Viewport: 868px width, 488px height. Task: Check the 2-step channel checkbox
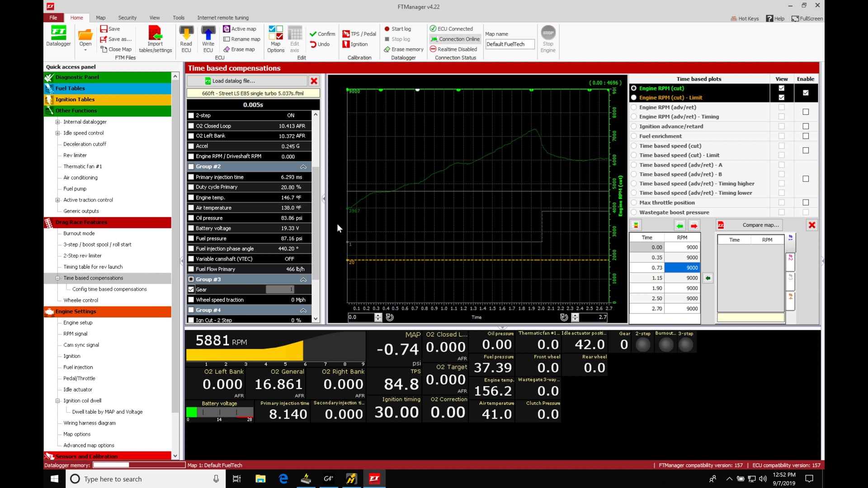191,115
